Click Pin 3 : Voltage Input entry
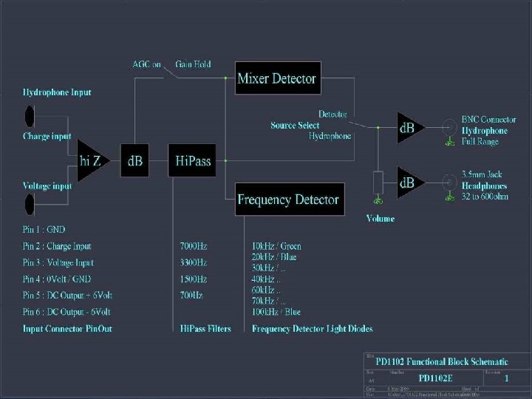The image size is (532, 399). pyautogui.click(x=58, y=262)
